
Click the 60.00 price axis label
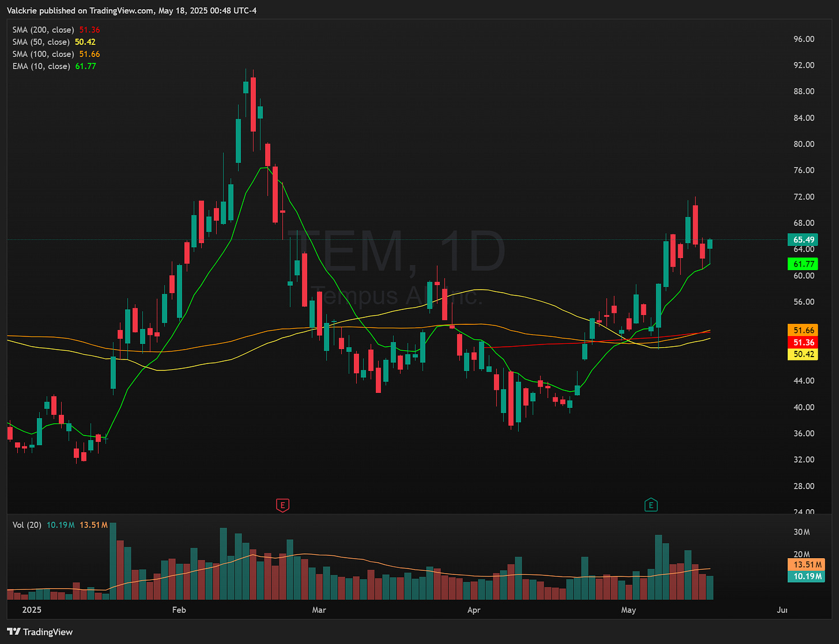[x=804, y=275]
